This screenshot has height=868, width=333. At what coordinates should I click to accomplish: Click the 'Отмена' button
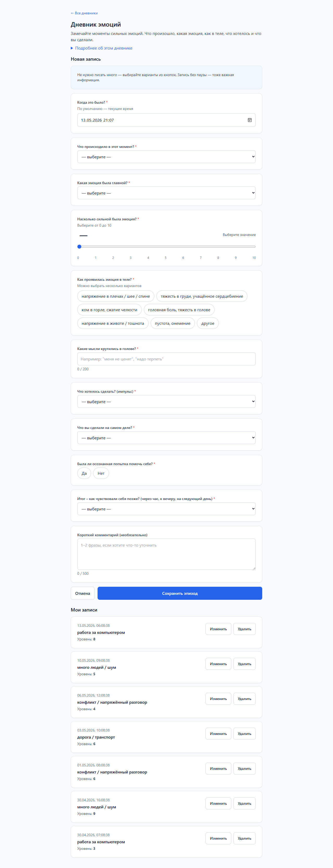click(82, 593)
